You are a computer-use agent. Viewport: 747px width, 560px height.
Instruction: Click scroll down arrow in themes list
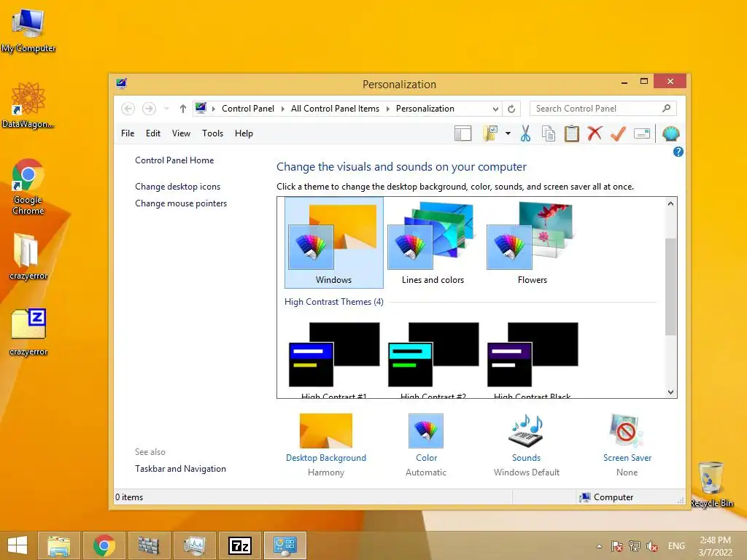(x=671, y=392)
